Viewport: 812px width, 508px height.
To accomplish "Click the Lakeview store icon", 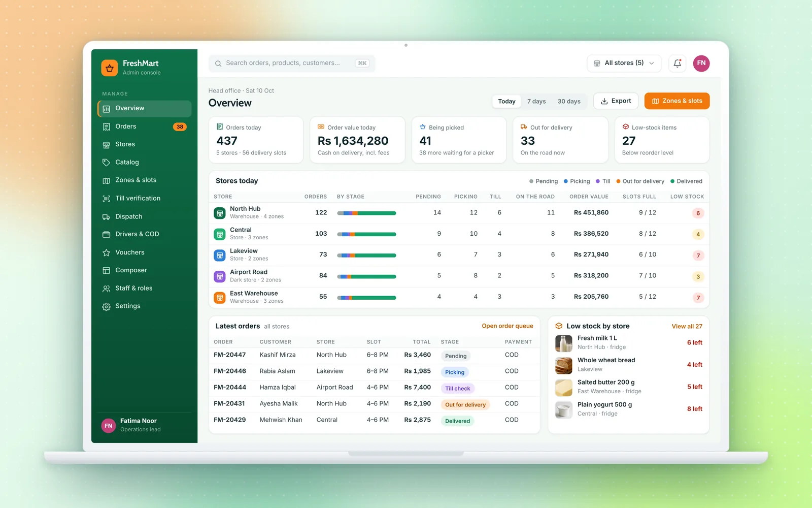I will [220, 256].
